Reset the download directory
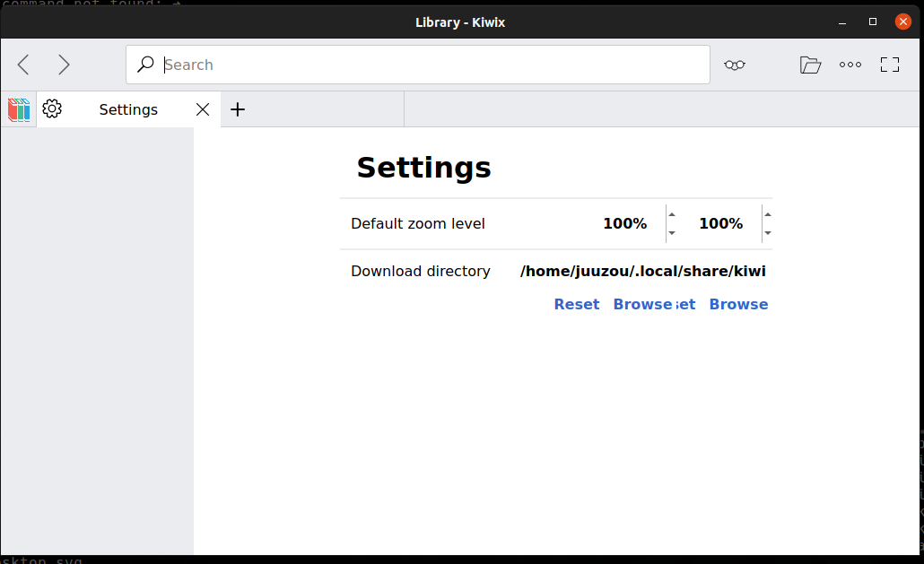 (576, 304)
